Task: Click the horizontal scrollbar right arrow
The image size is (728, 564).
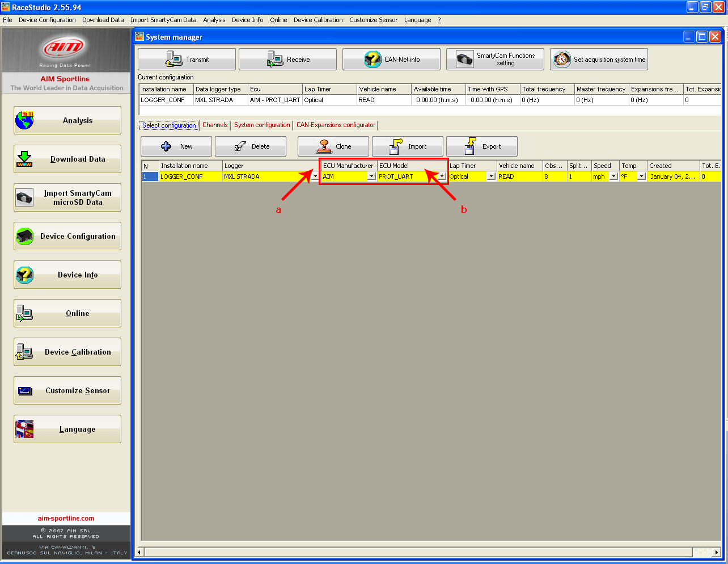Action: [716, 552]
